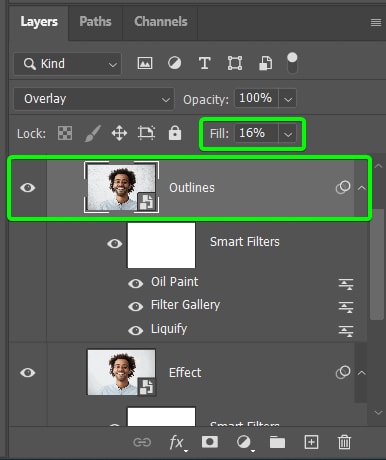Open the Overlay blend mode dropdown

point(94,99)
